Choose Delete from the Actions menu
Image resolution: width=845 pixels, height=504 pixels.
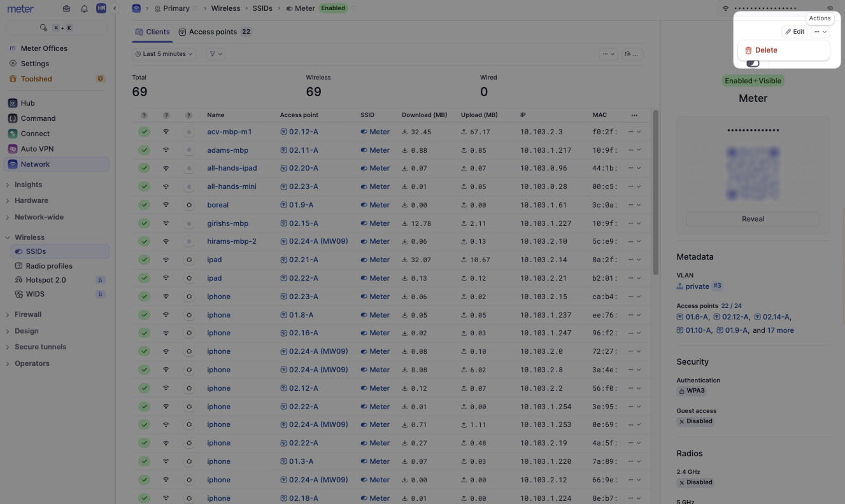click(x=765, y=50)
